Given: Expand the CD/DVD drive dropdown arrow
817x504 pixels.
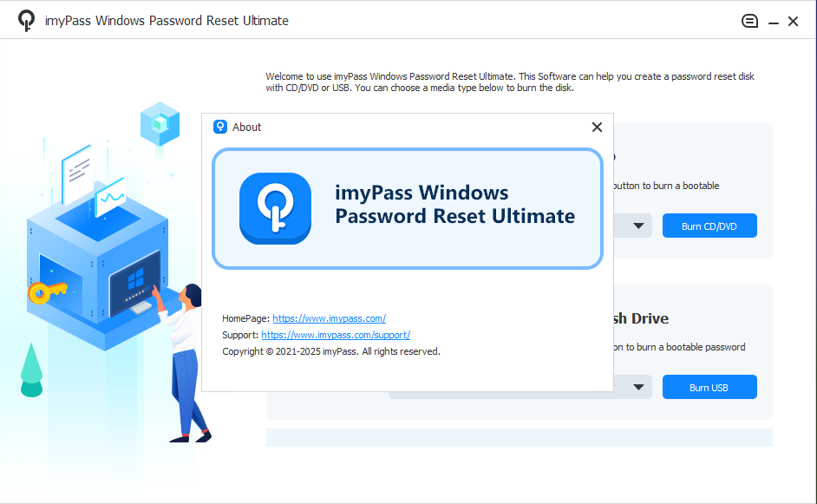Looking at the screenshot, I should click(638, 226).
